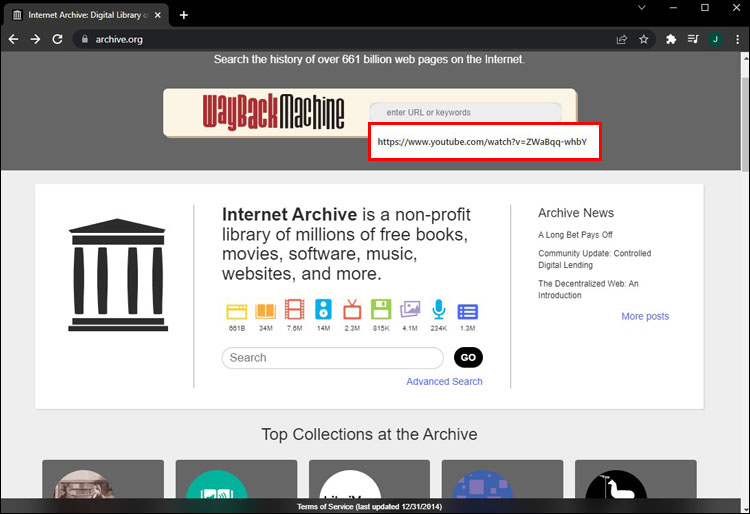Read news post A Long Bet Pays Off
Screen dimensions: 750x514
575,235
